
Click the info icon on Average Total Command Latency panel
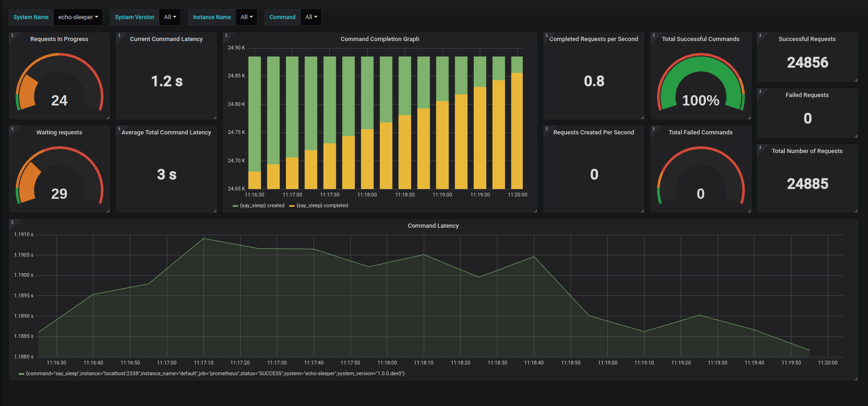[x=119, y=129]
